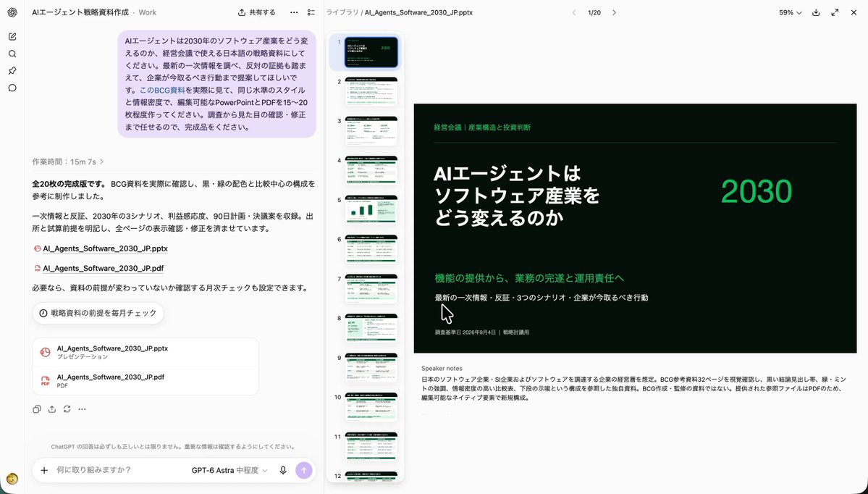
Task: Click the pin icon in the sidebar
Action: 12,71
